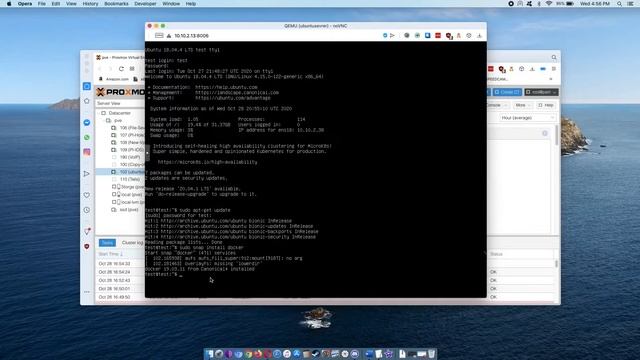Open bookmarks heart icon in Opera sidebar

point(87,195)
